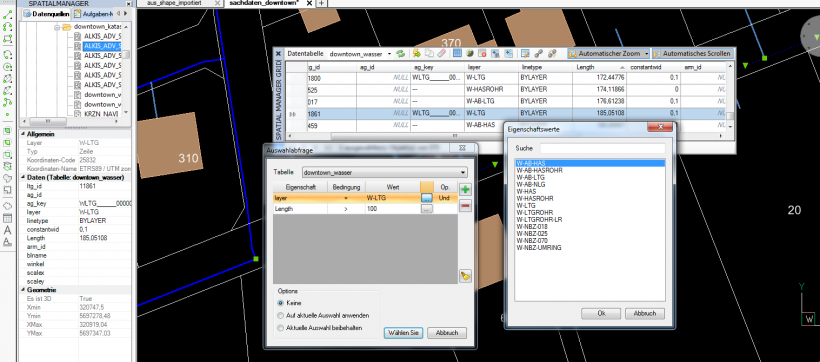Close the Auswahlabfrage dialog

pos(461,149)
